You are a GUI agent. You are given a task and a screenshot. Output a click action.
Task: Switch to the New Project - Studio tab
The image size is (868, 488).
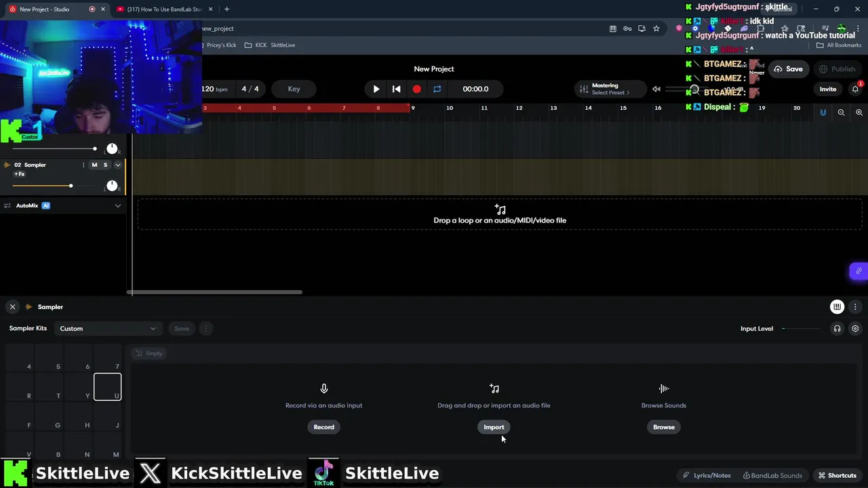53,9
